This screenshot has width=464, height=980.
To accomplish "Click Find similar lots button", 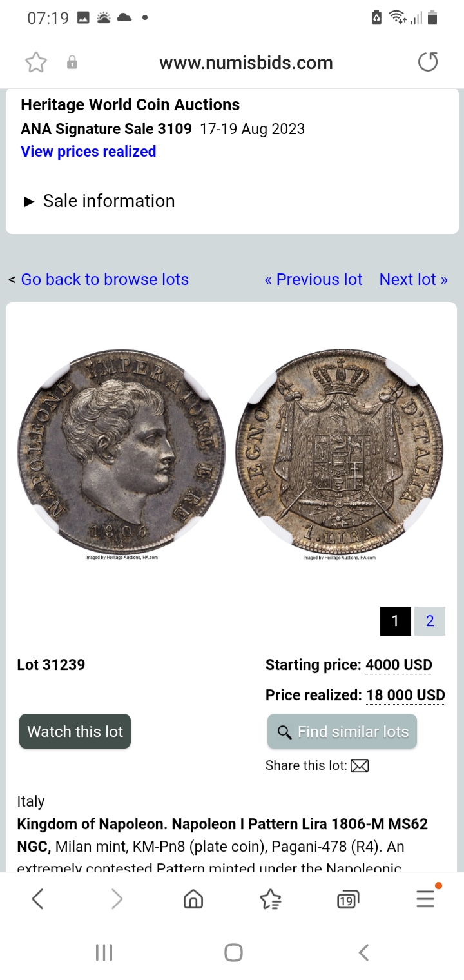I will (x=342, y=731).
